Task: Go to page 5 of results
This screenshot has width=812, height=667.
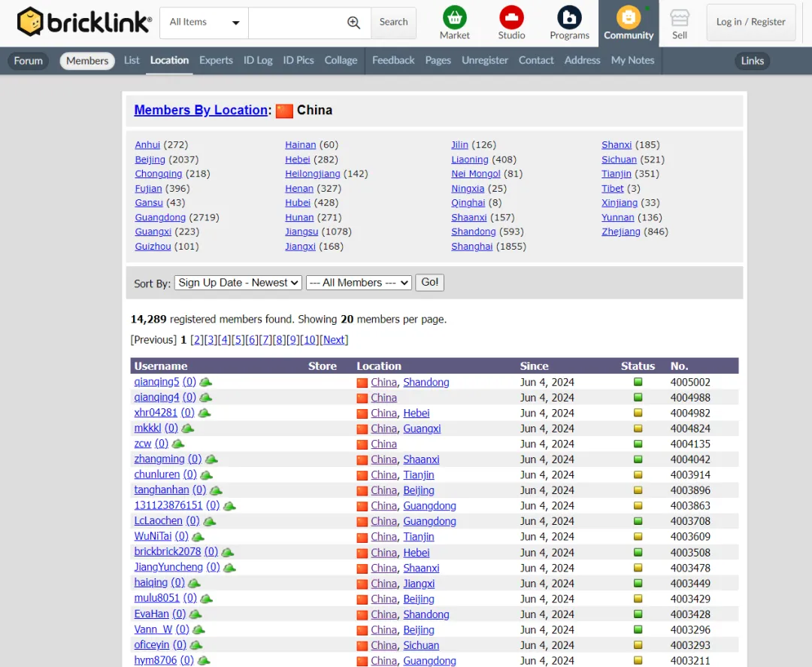Action: pos(238,340)
